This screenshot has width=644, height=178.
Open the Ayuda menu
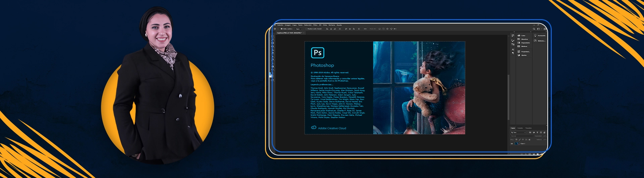click(x=339, y=25)
